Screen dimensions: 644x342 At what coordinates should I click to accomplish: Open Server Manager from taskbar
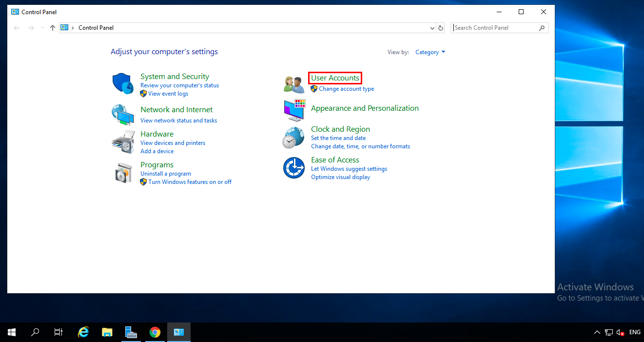click(131, 332)
